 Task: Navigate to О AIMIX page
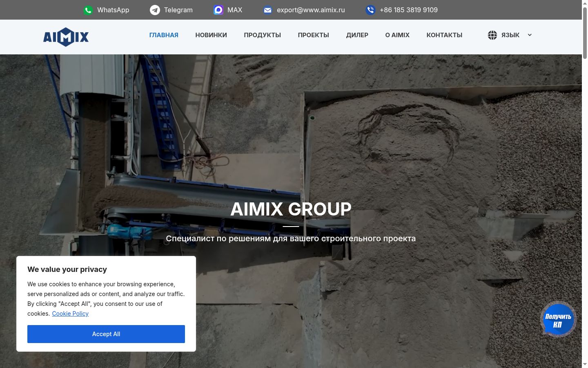397,35
